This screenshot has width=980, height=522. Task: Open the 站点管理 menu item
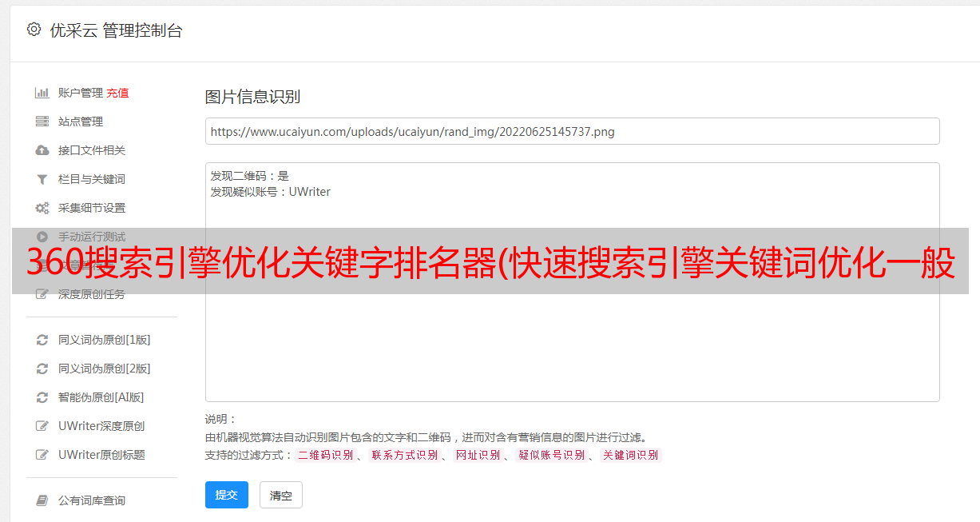click(81, 122)
